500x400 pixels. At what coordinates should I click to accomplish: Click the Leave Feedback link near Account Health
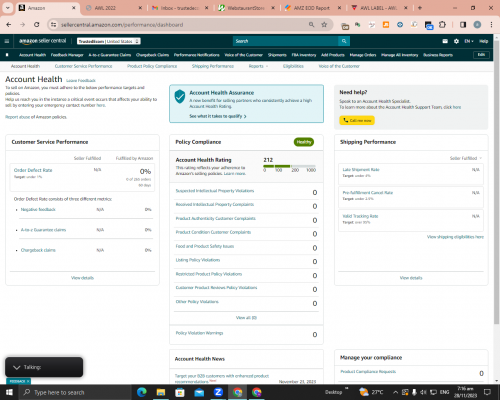pos(81,81)
